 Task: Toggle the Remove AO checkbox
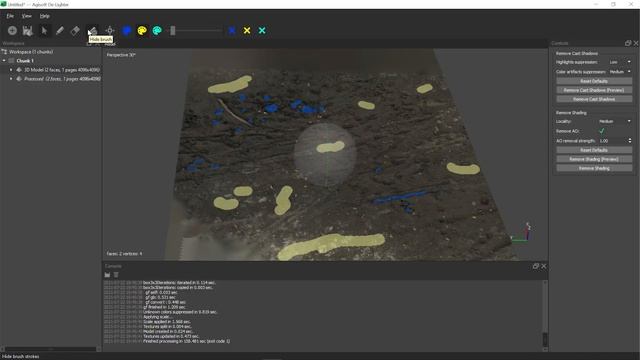(x=601, y=131)
